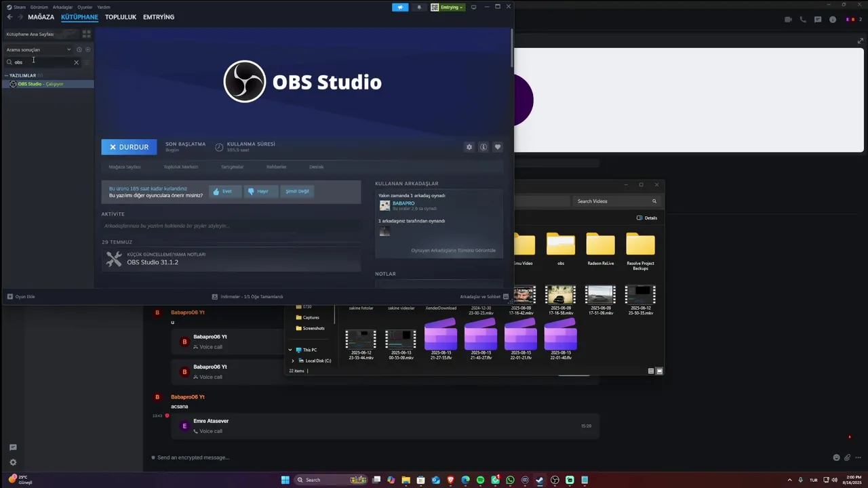Open Steam from Windows taskbar
Image resolution: width=868 pixels, height=488 pixels.
(x=540, y=480)
